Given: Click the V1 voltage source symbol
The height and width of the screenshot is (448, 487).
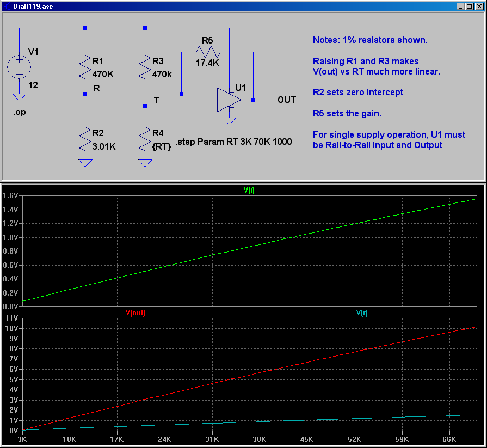Looking at the screenshot, I should click(19, 67).
